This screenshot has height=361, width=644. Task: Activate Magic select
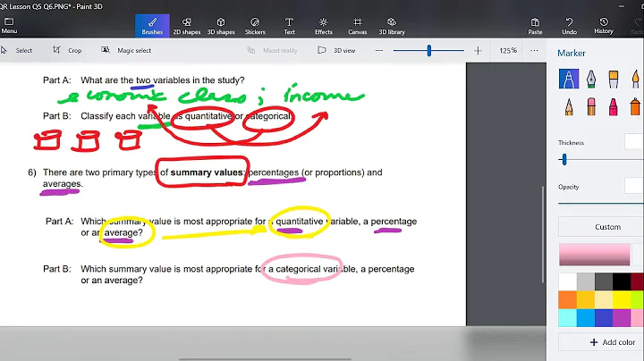pos(126,50)
